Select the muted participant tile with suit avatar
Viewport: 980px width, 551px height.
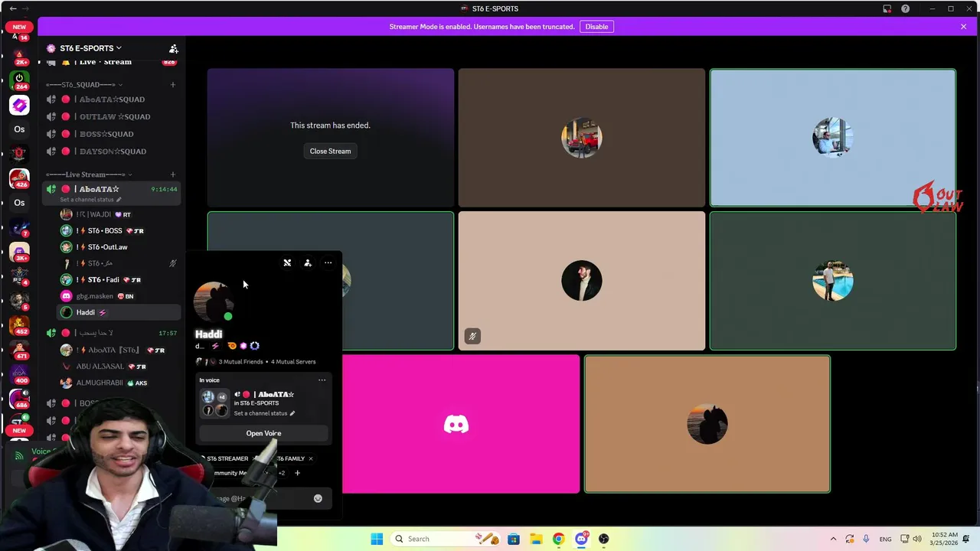[582, 281]
